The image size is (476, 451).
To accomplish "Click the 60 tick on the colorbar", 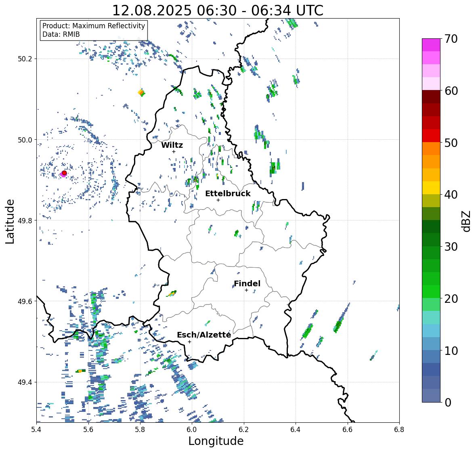I will pyautogui.click(x=451, y=91).
